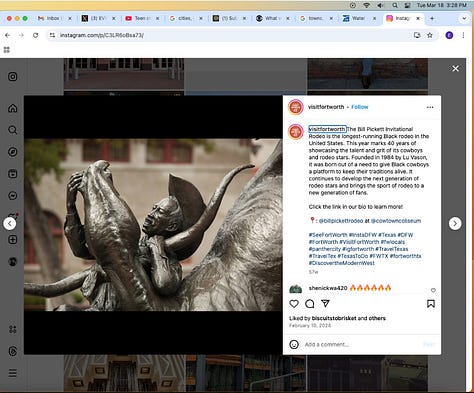Screen dimensions: 474x393
Task: Open the #panthercity hashtag
Action: pyautogui.click(x=325, y=249)
